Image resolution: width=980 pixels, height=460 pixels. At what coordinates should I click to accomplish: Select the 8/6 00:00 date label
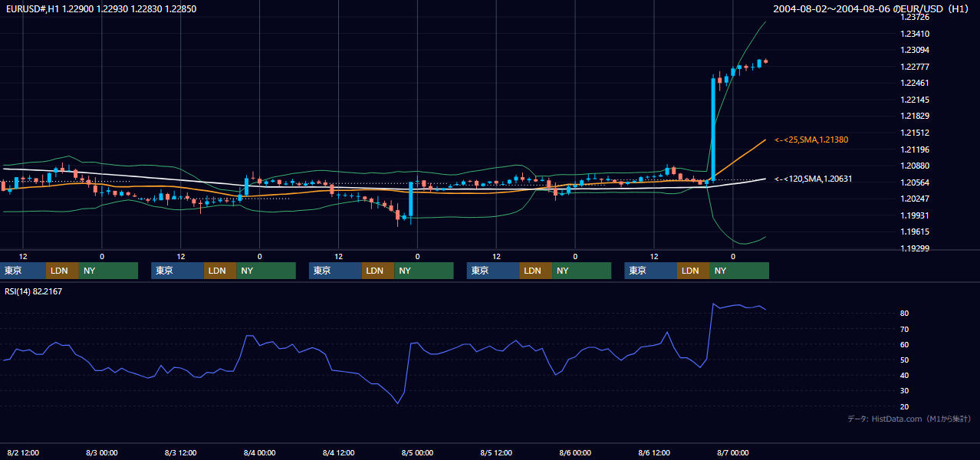(x=576, y=453)
